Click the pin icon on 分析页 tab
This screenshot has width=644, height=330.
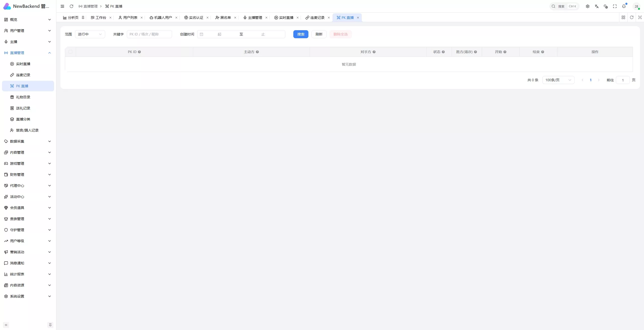tap(83, 17)
